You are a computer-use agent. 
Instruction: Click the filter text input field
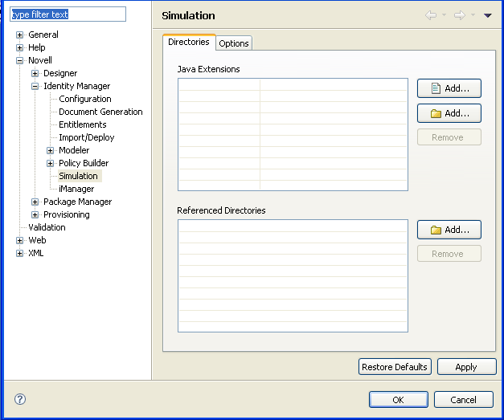tap(68, 14)
